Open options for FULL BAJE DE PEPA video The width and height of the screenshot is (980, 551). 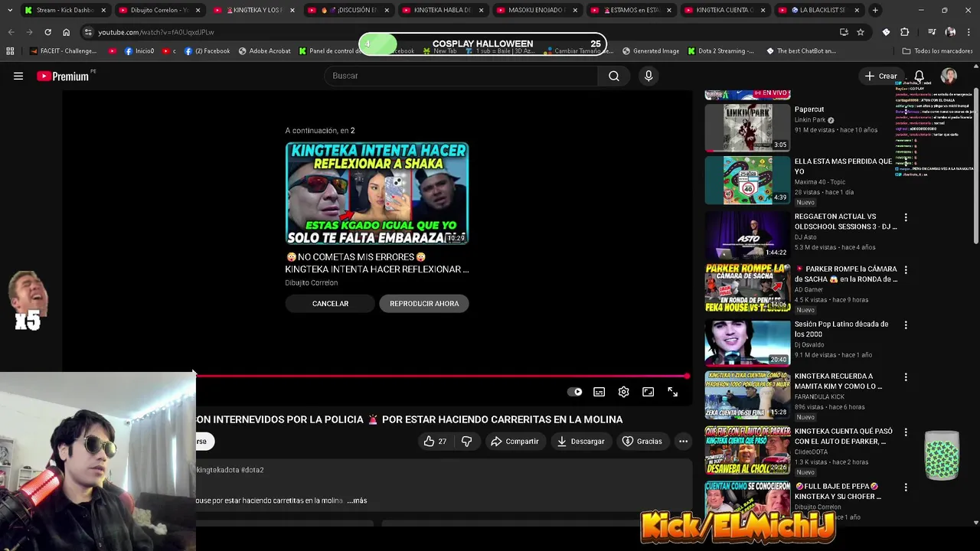coord(906,487)
